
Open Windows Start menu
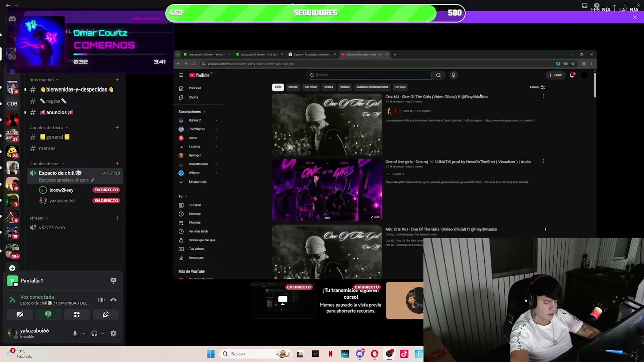click(x=211, y=354)
